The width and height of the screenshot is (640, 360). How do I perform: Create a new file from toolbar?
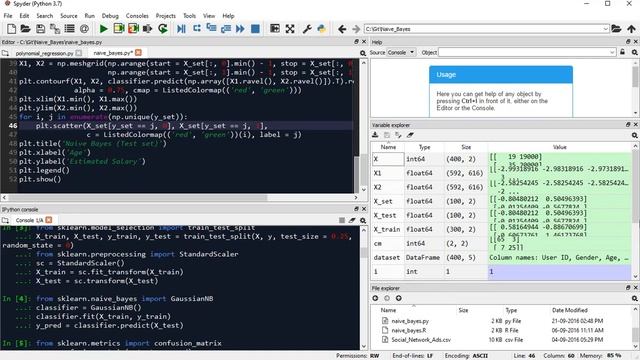[11, 29]
